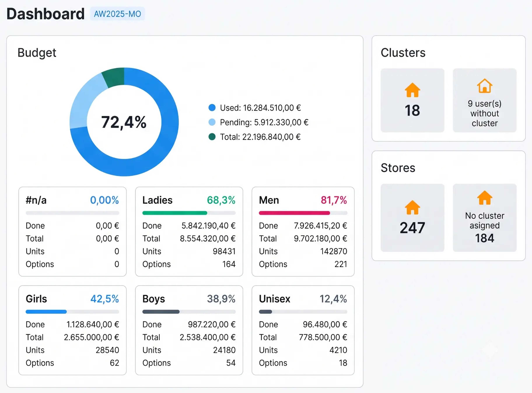Click Ladies Done amount 5.842.190,40 €
The width and height of the screenshot is (532, 393).
pyautogui.click(x=208, y=226)
